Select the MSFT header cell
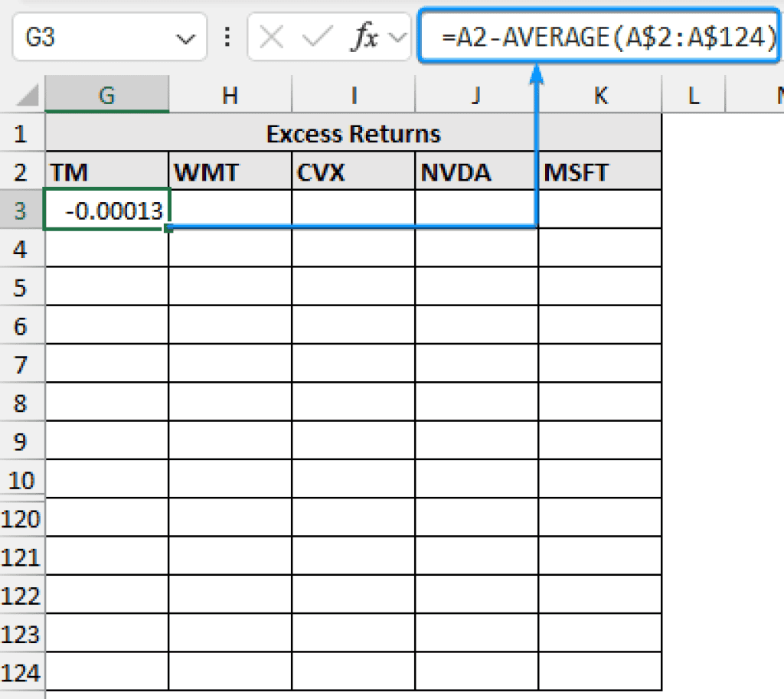This screenshot has height=699, width=784. pyautogui.click(x=600, y=172)
